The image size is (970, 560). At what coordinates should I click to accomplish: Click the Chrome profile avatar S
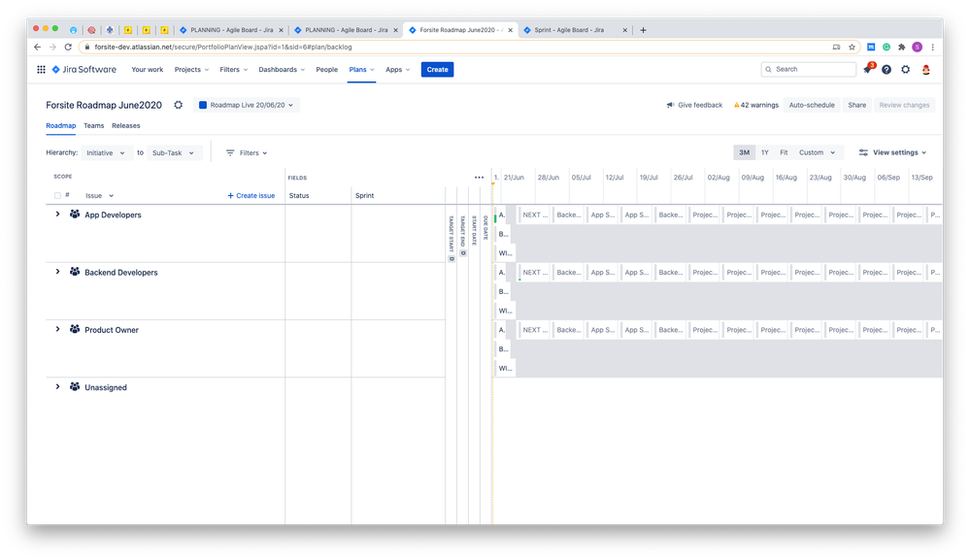coord(917,47)
